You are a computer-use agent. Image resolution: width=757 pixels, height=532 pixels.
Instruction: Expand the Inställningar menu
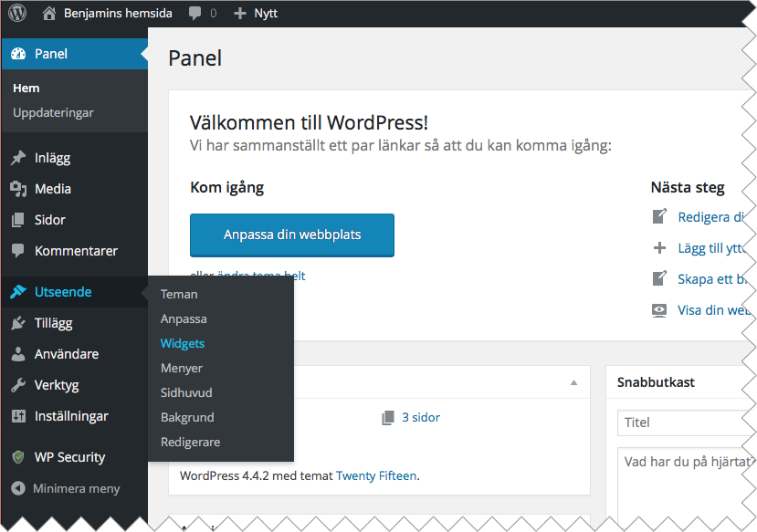pyautogui.click(x=71, y=416)
